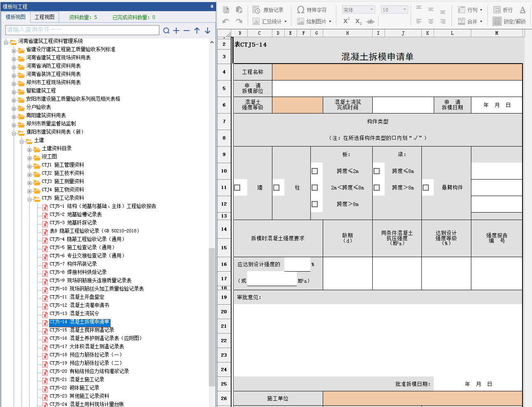
Task: Open 原始记录 original record tool
Action: pos(268,10)
